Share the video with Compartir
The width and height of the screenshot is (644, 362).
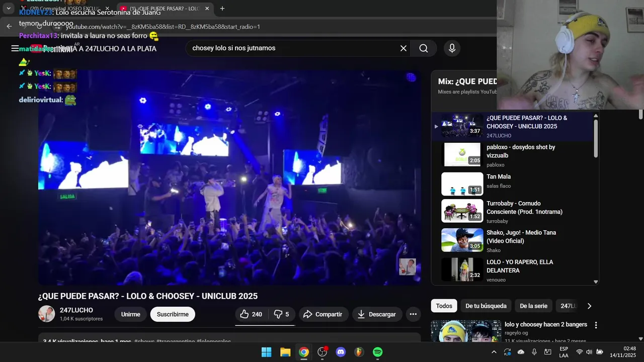[324, 314]
